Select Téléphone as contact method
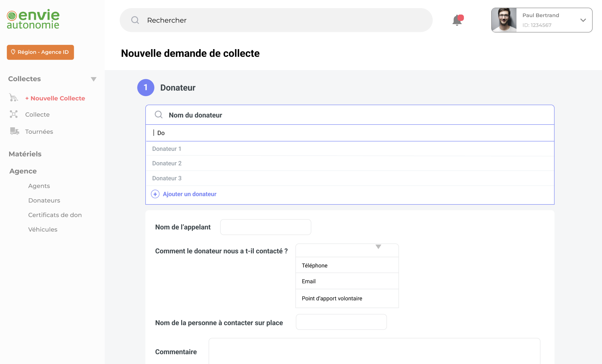Viewport: 602px width, 364px height. 315,265
